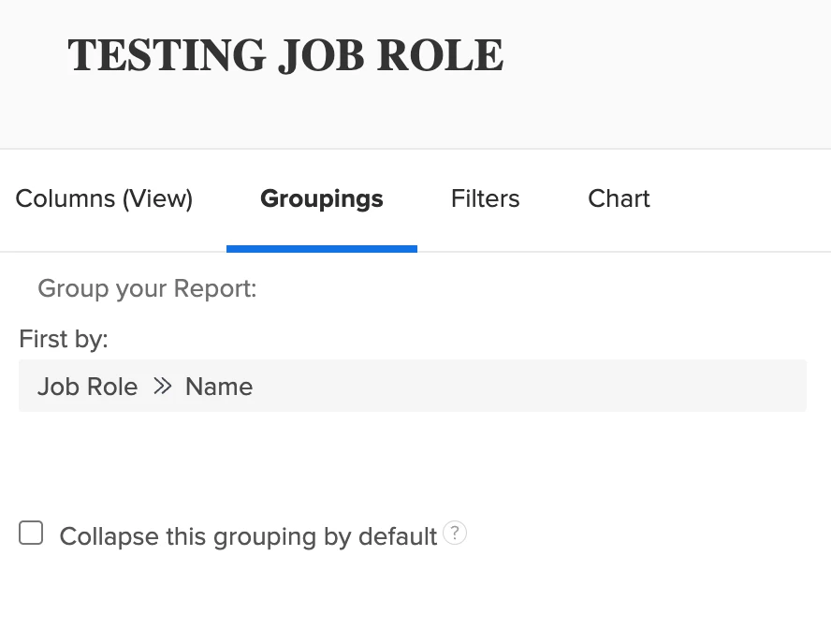Click the double chevron between Job Role and Name
This screenshot has height=644, width=831.
(x=162, y=387)
